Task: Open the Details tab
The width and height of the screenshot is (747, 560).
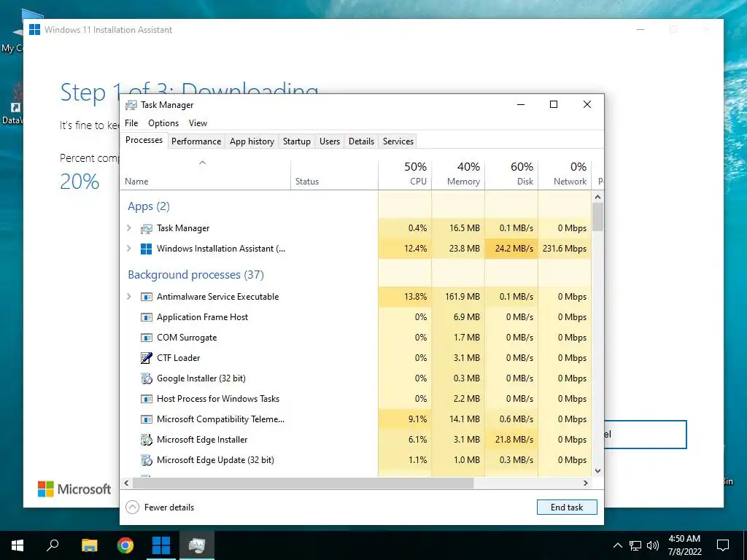Action: click(x=361, y=141)
